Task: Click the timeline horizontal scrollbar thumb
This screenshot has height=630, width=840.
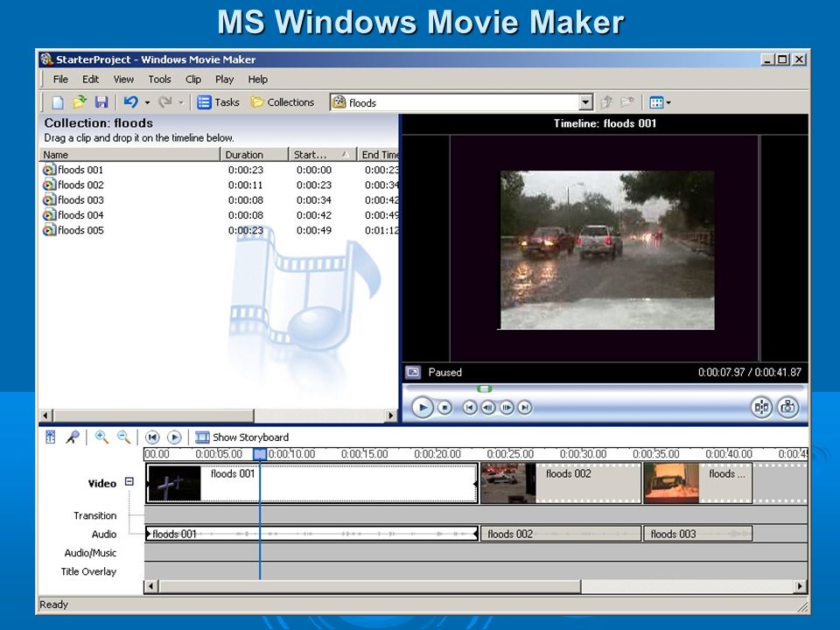Action: [x=369, y=586]
